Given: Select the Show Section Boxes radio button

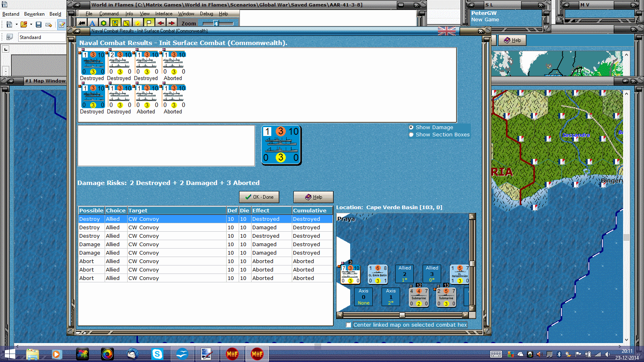Looking at the screenshot, I should point(411,135).
